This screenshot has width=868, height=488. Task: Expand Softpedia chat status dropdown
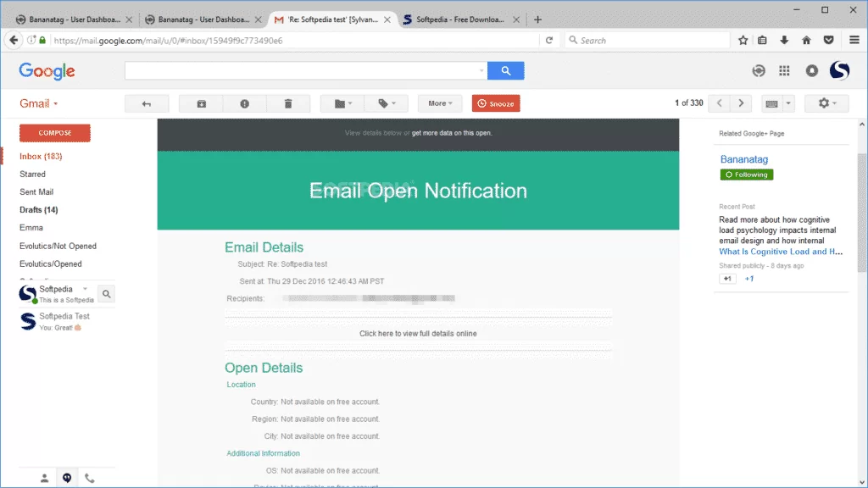(86, 289)
